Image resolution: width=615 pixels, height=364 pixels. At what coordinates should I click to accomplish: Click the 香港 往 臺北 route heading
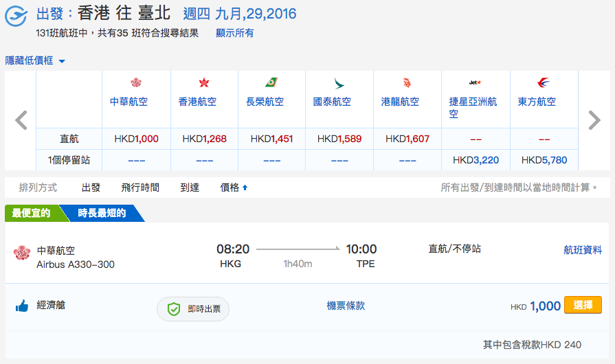[x=124, y=13]
